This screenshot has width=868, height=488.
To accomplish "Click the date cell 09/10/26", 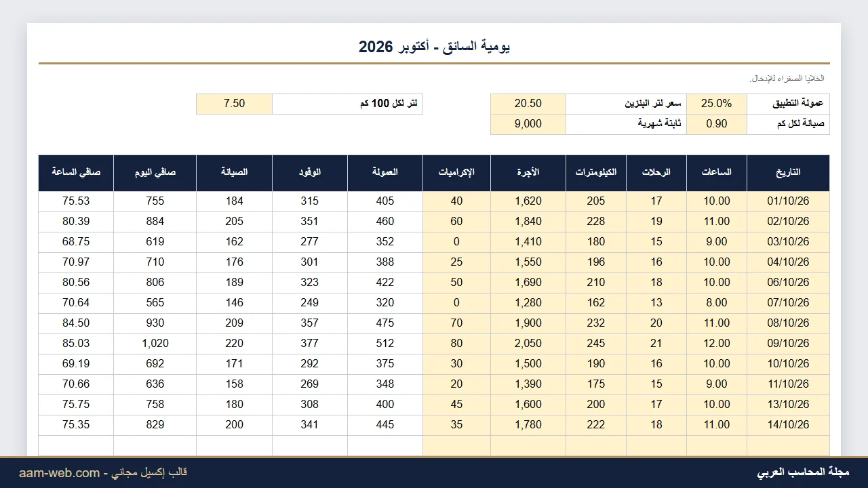I will [788, 344].
